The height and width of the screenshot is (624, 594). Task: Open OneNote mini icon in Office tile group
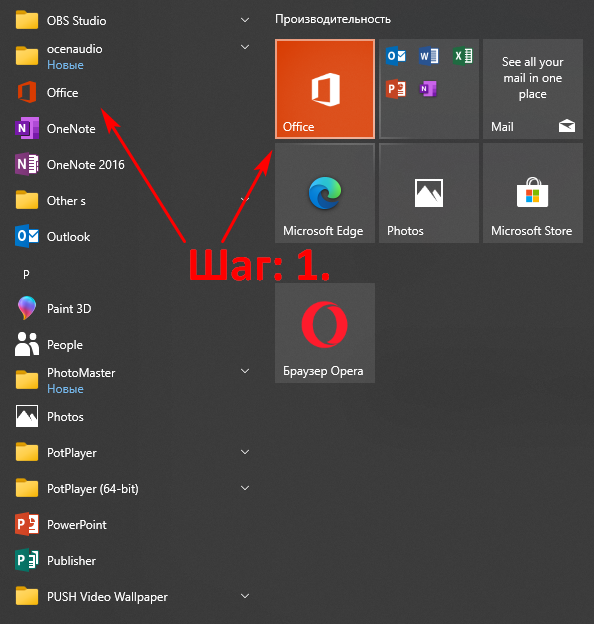[x=429, y=89]
